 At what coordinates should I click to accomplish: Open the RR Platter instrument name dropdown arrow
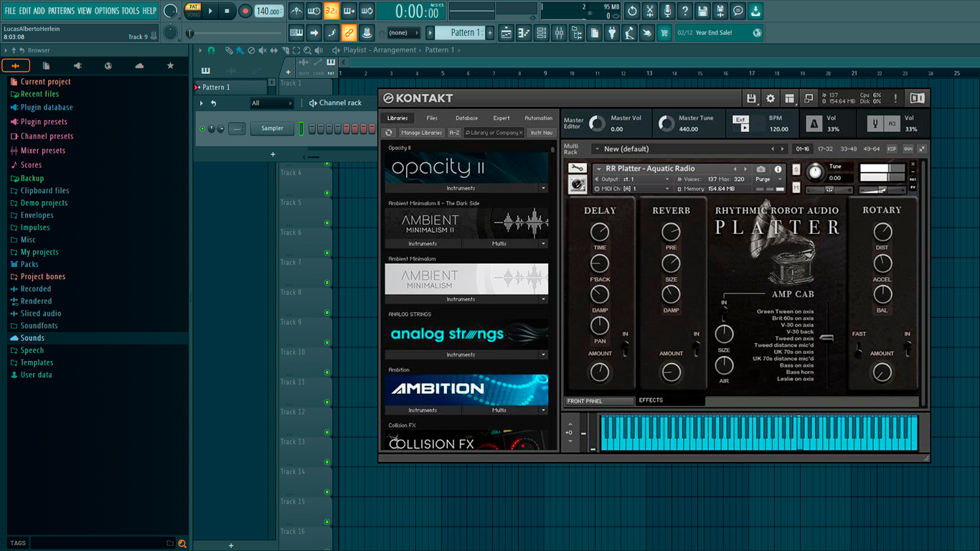point(598,169)
